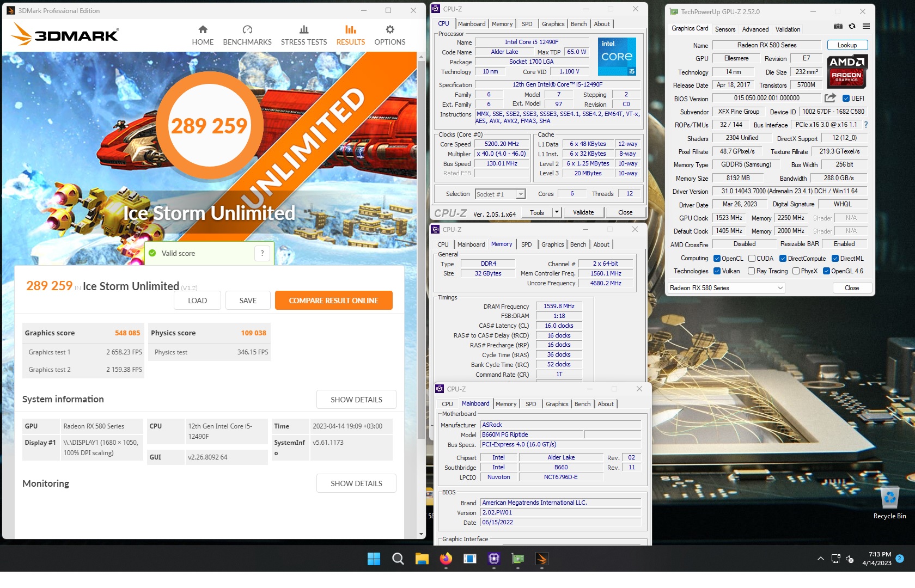Expand the CPU-Z Tools dropdown arrow

(557, 212)
